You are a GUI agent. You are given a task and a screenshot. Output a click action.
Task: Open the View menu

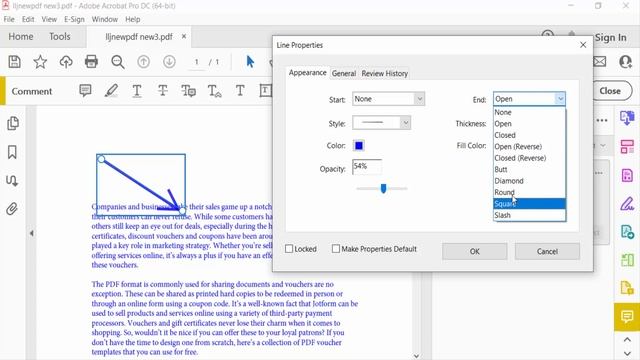pyautogui.click(x=49, y=19)
